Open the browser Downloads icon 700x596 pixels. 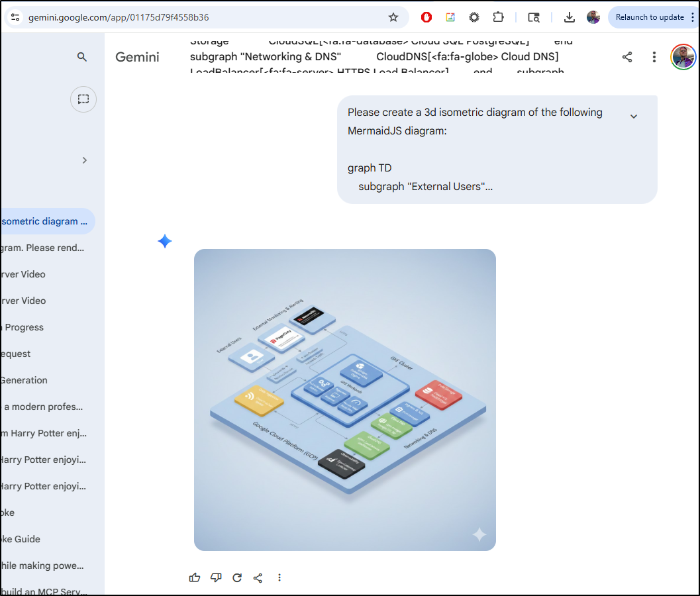[x=569, y=17]
